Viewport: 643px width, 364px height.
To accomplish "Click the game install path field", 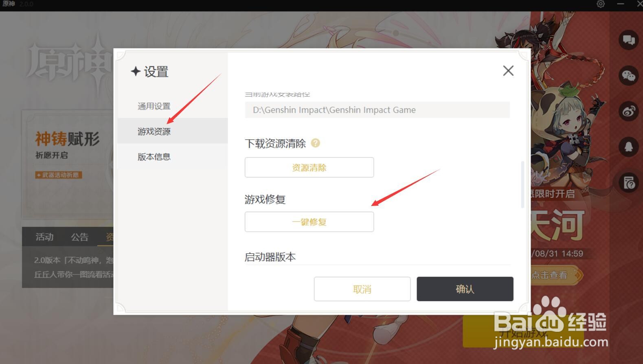I will coord(377,110).
